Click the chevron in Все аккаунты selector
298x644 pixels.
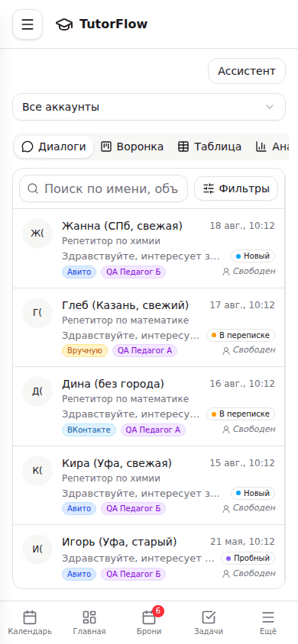[270, 107]
